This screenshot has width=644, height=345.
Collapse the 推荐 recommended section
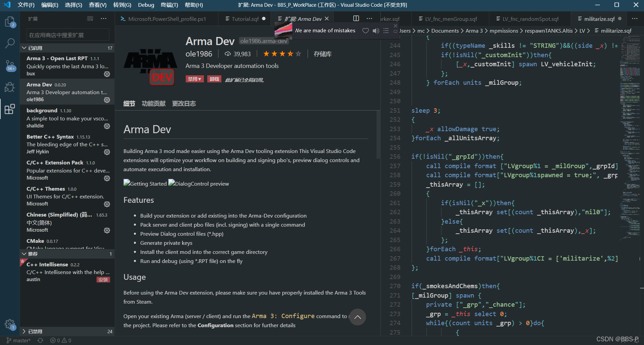[x=67, y=254]
